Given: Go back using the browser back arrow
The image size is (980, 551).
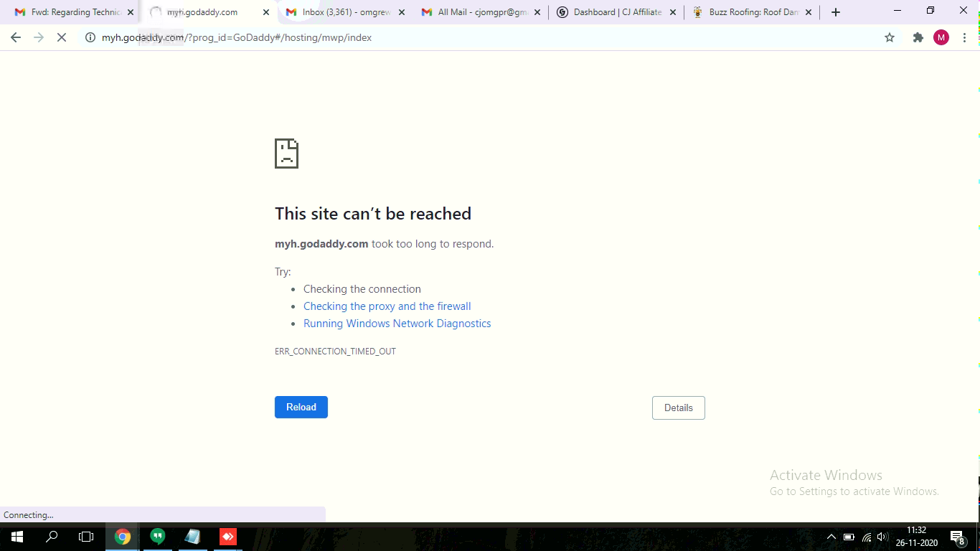Looking at the screenshot, I should coord(16,37).
